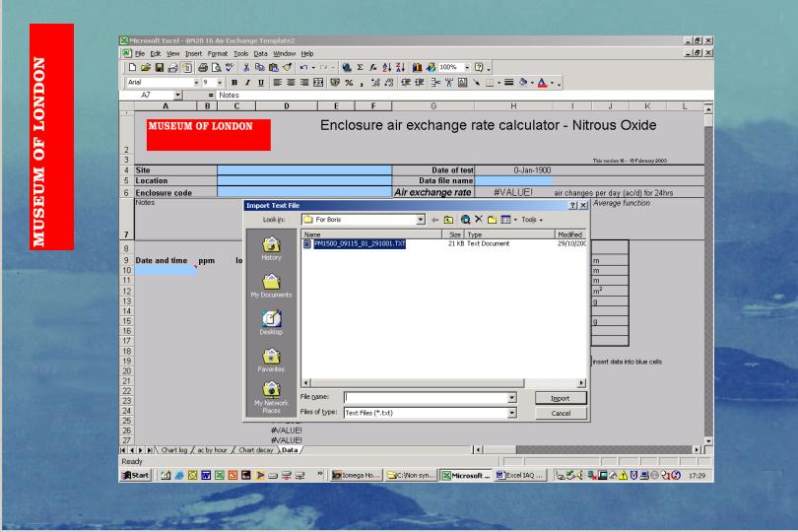Expand the Files of type dropdown
Viewport: 798px width, 532px height.
click(512, 413)
